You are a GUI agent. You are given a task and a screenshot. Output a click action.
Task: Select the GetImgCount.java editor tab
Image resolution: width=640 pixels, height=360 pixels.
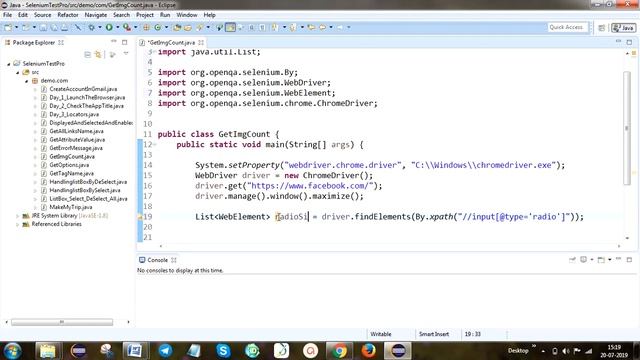pyautogui.click(x=171, y=42)
